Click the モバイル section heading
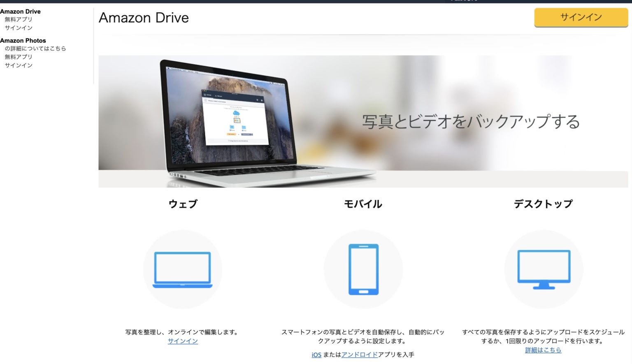 [x=363, y=203]
